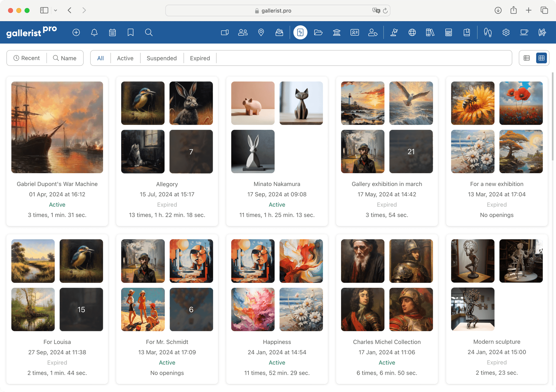The height and width of the screenshot is (392, 556).
Task: Open the globe section
Action: [412, 32]
